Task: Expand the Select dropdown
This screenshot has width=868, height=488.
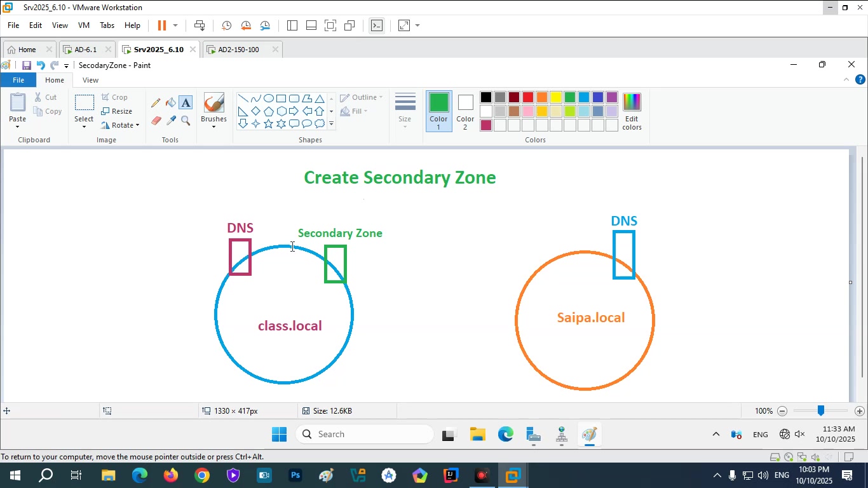Action: pos(84,126)
